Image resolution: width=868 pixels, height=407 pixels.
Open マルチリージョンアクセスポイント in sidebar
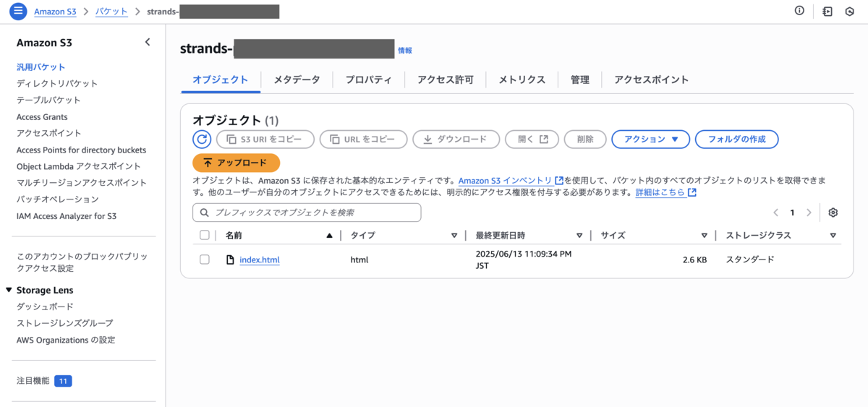[82, 183]
